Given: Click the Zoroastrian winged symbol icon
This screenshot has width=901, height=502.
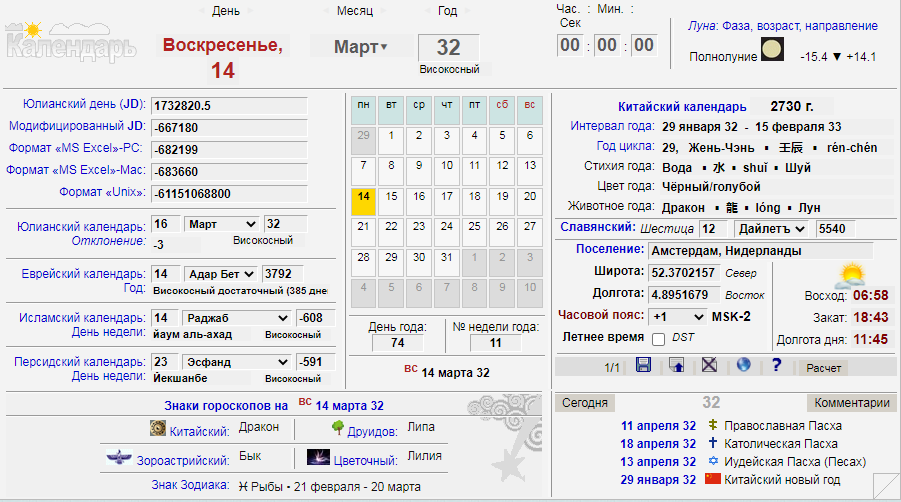Looking at the screenshot, I should click(x=120, y=458).
